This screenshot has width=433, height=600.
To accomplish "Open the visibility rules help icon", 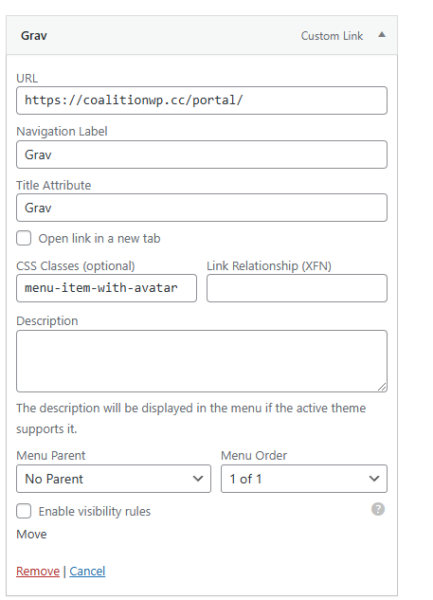I will (x=378, y=509).
